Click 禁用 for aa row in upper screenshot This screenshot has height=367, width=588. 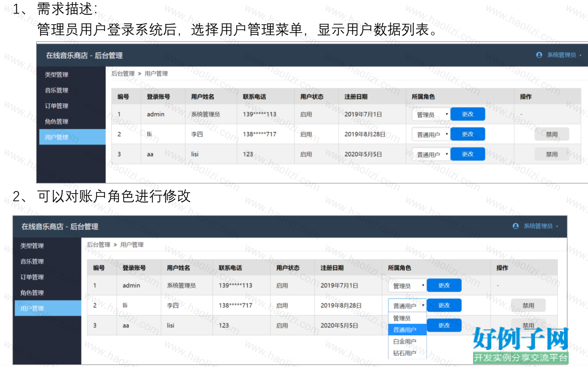(552, 154)
